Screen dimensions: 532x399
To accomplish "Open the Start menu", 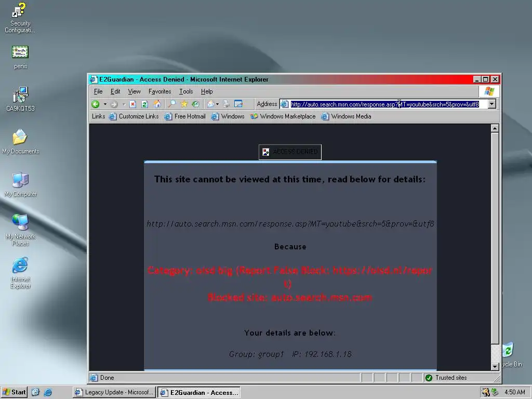I will (14, 392).
